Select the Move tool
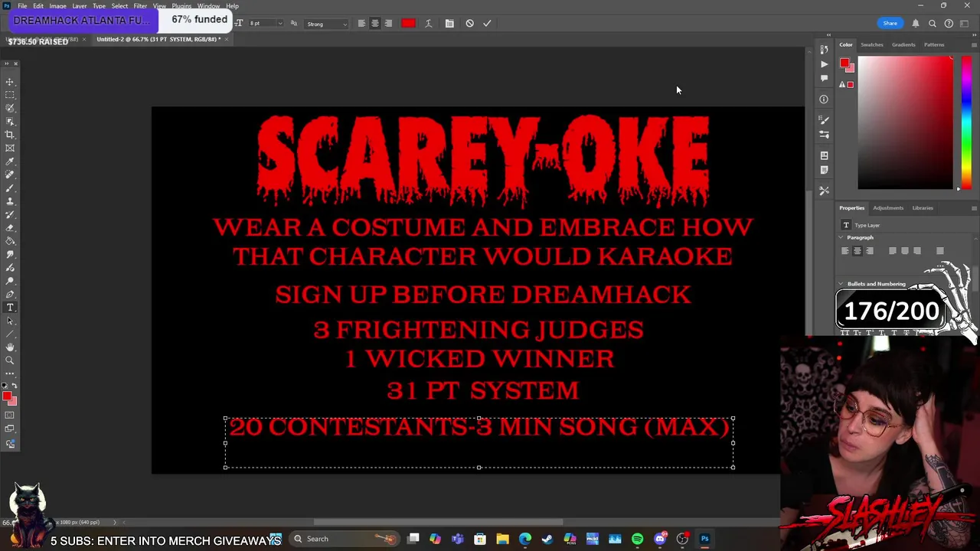This screenshot has width=980, height=551. [x=10, y=81]
